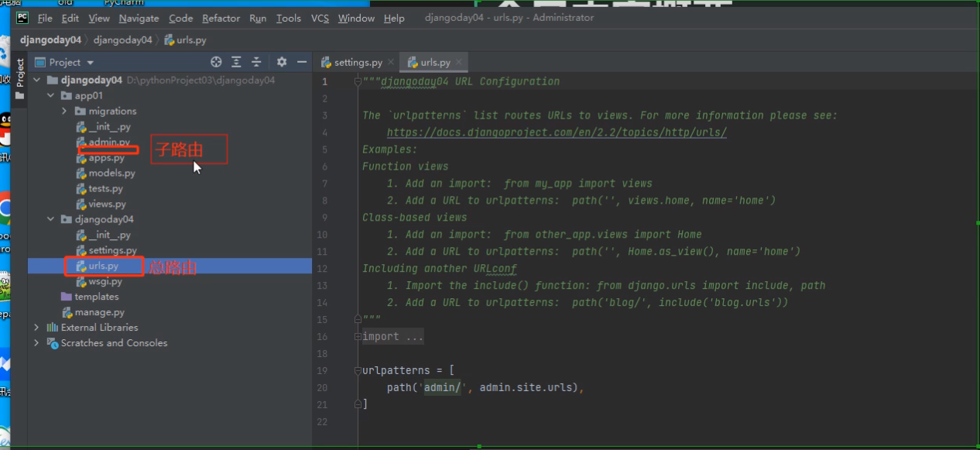Fold the docstring at line 1
This screenshot has width=980, height=450.
pyautogui.click(x=358, y=81)
